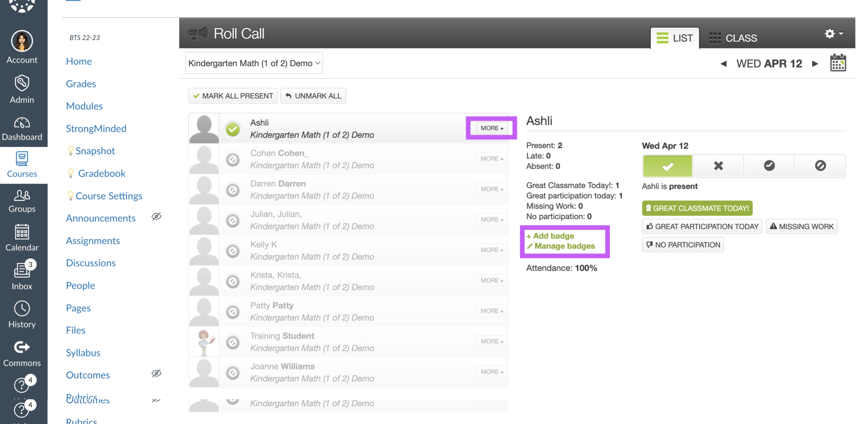This screenshot has height=424, width=868.
Task: Expand MORE for Joanne Williams
Action: click(492, 371)
